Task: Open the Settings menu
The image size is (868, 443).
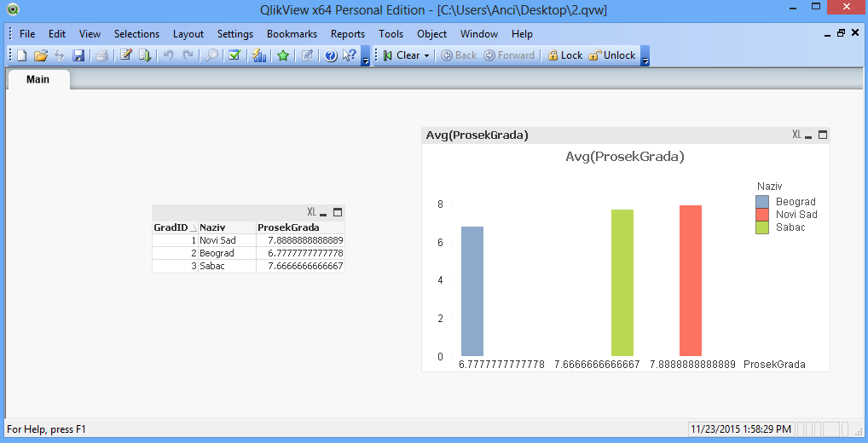Action: [235, 34]
